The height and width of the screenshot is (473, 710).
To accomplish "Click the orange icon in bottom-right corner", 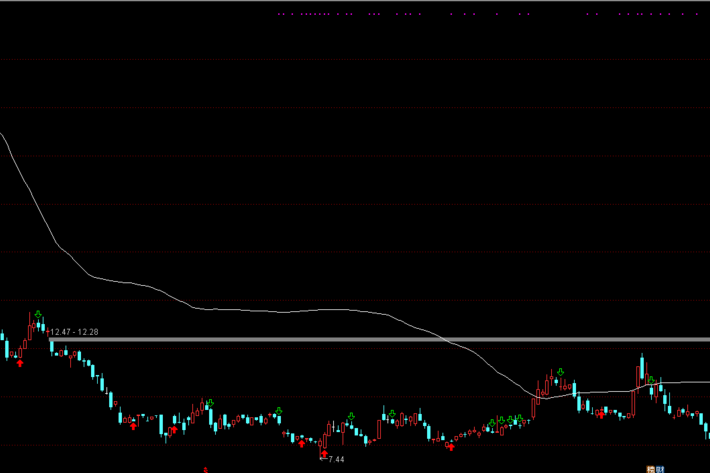I will pos(651,468).
